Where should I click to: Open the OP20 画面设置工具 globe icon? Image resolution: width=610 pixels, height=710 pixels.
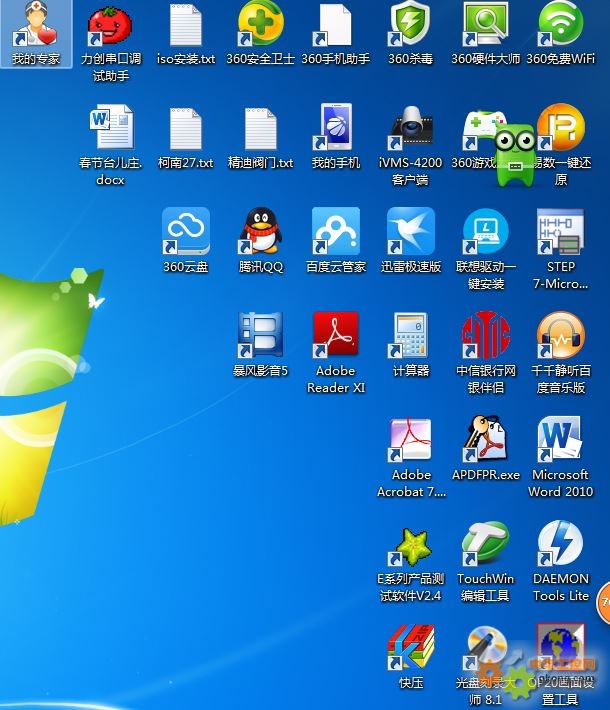[x=561, y=648]
